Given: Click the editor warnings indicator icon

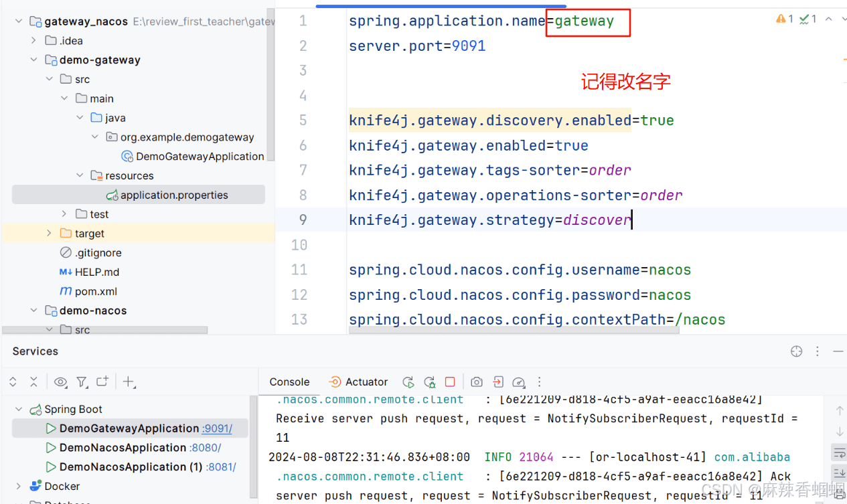Looking at the screenshot, I should click(x=785, y=19).
